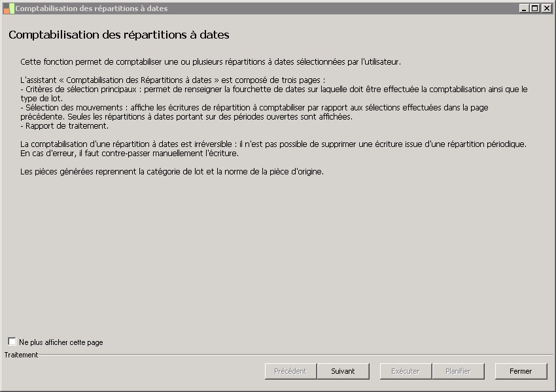Screen dimensions: 556x392
Task: Close the wizard with the Fermer button
Action: click(521, 371)
